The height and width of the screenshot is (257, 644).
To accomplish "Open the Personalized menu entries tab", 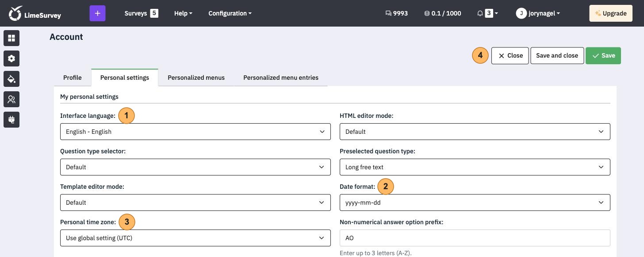I will pos(281,78).
